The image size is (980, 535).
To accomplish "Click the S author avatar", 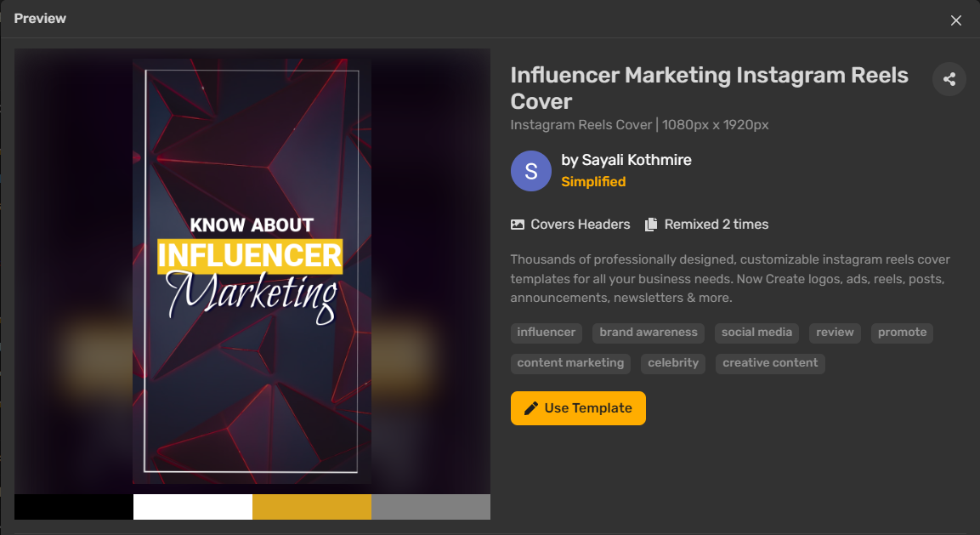I will point(530,171).
